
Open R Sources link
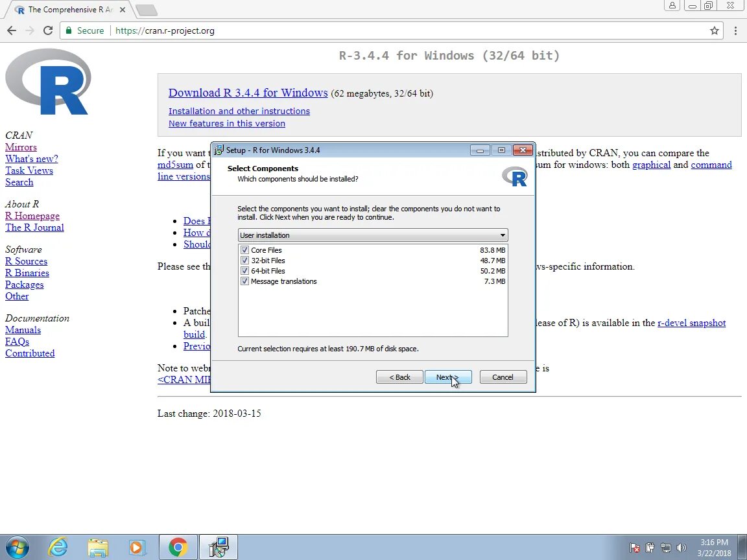pos(26,261)
